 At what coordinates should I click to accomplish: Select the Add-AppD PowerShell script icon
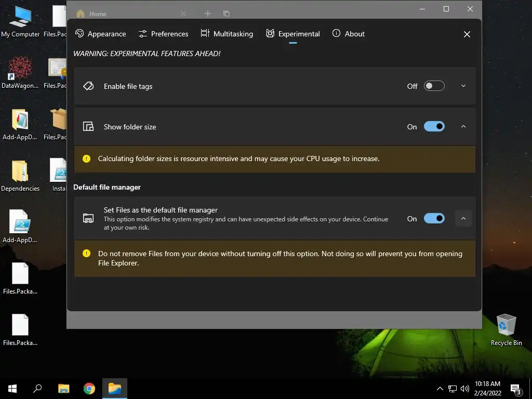[20, 227]
